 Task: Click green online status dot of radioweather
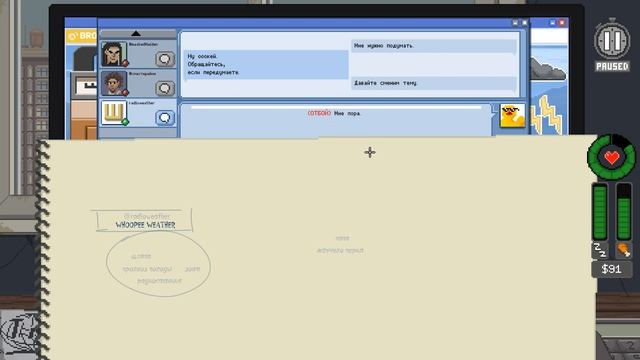point(125,122)
